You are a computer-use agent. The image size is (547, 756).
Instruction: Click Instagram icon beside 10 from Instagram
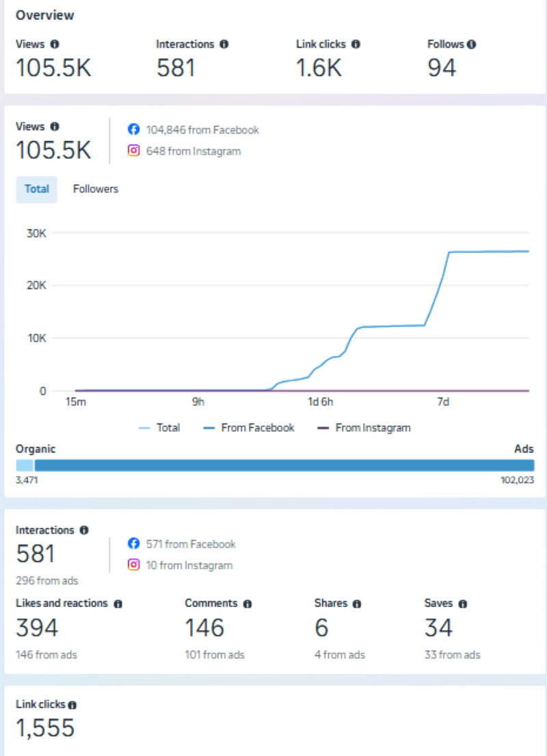click(x=133, y=564)
